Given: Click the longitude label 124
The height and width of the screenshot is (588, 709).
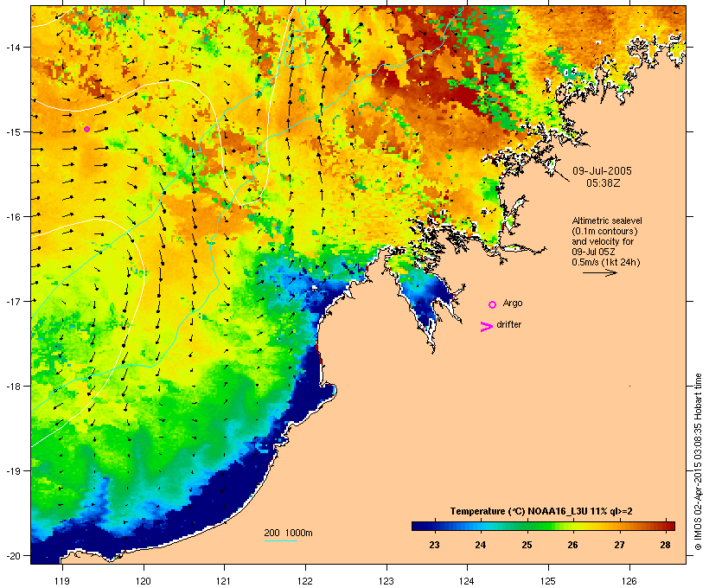Looking at the screenshot, I should coord(467,581).
